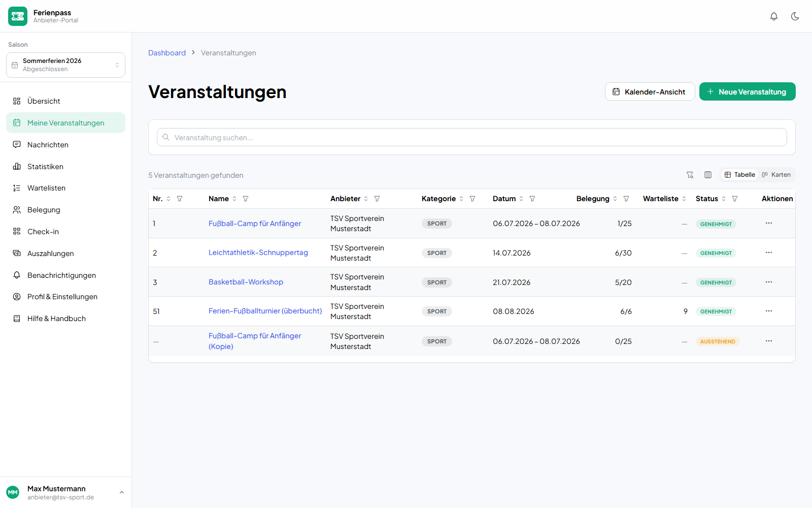The height and width of the screenshot is (508, 812).
Task: Create a Neue Veranstaltung
Action: pyautogui.click(x=747, y=91)
